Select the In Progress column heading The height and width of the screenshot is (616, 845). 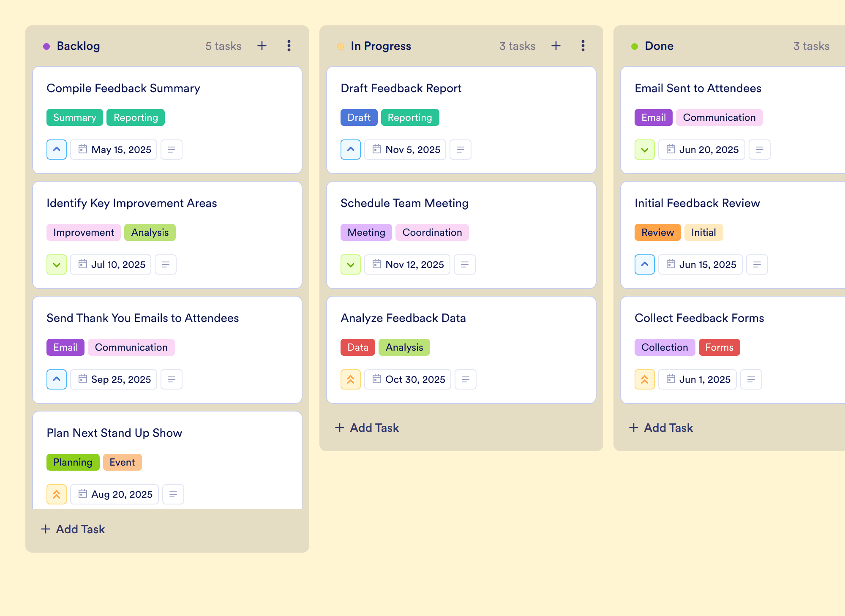point(381,46)
